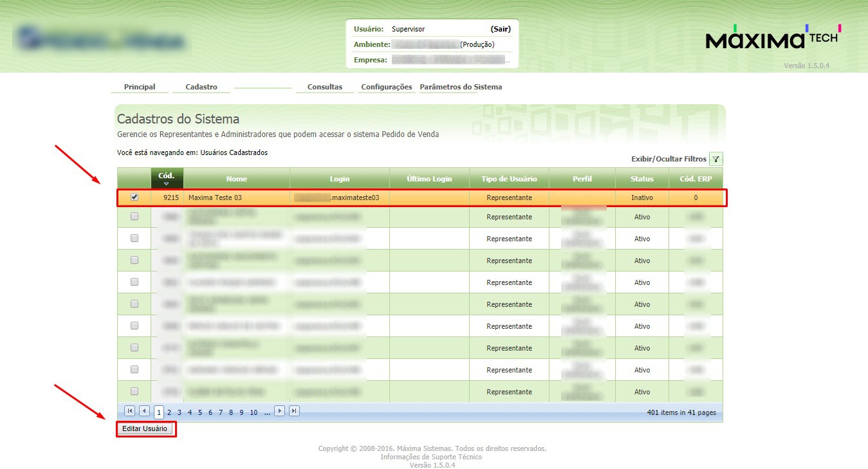The height and width of the screenshot is (469, 868).
Task: Sort by the Cód. column header arrow
Action: 167,184
